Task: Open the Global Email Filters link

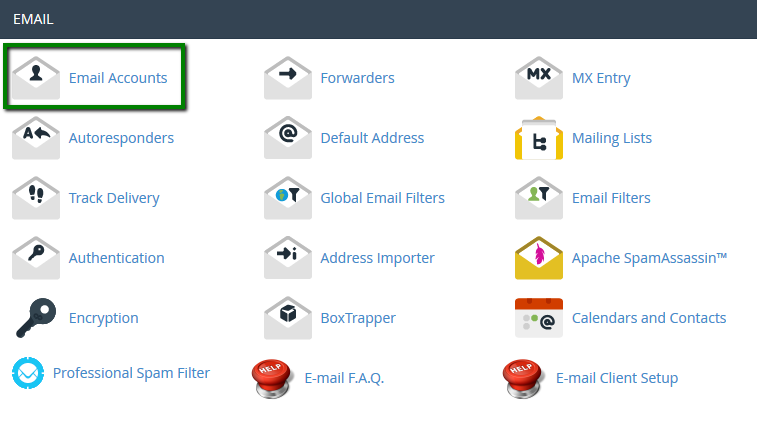Action: [382, 198]
